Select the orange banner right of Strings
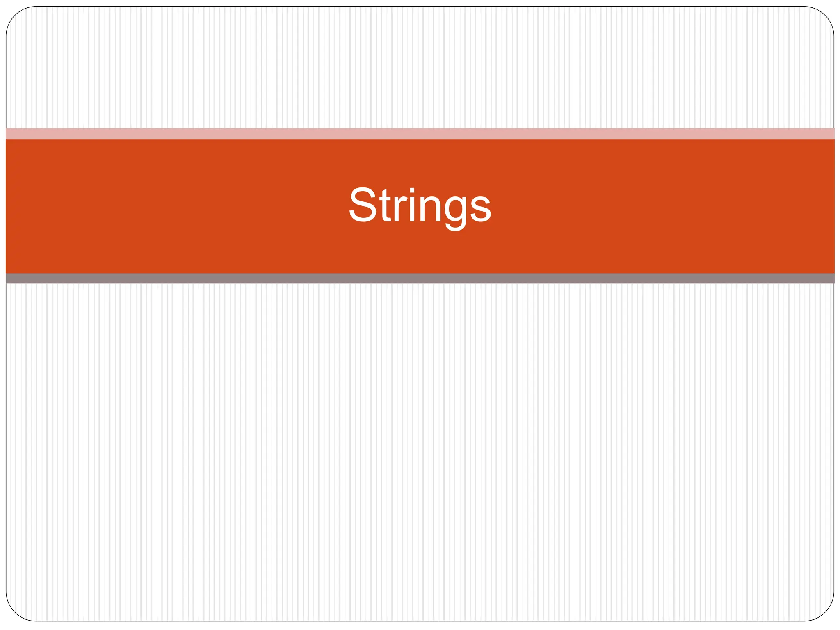Viewport: 840px width, 630px height. (663, 206)
